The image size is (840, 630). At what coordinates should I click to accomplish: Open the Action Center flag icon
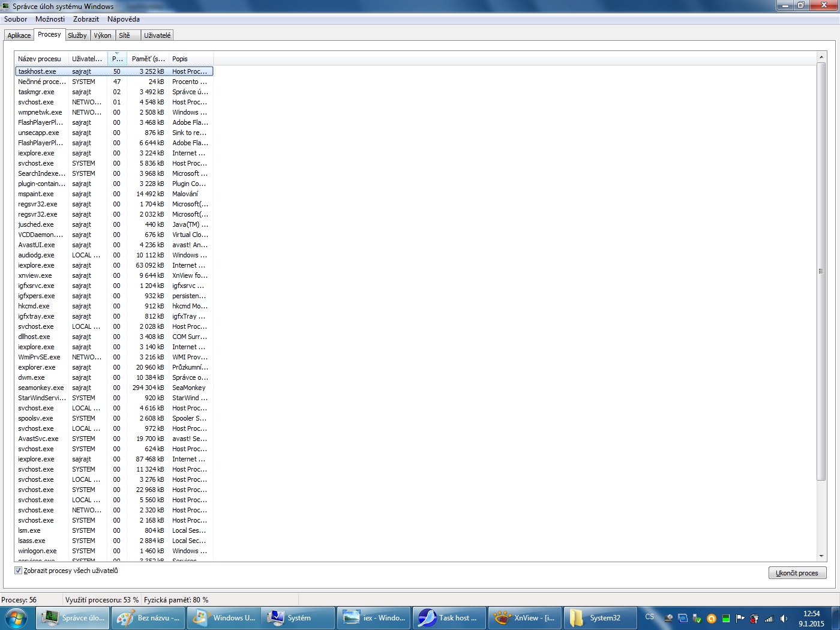740,618
